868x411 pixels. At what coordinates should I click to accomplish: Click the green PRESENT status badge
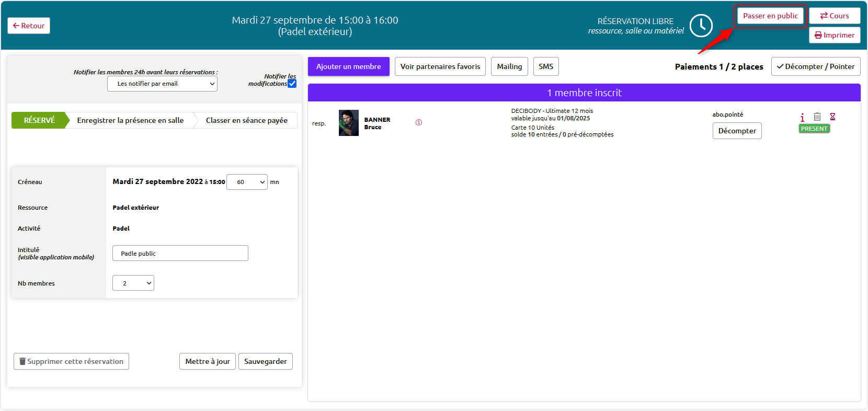[x=814, y=129]
